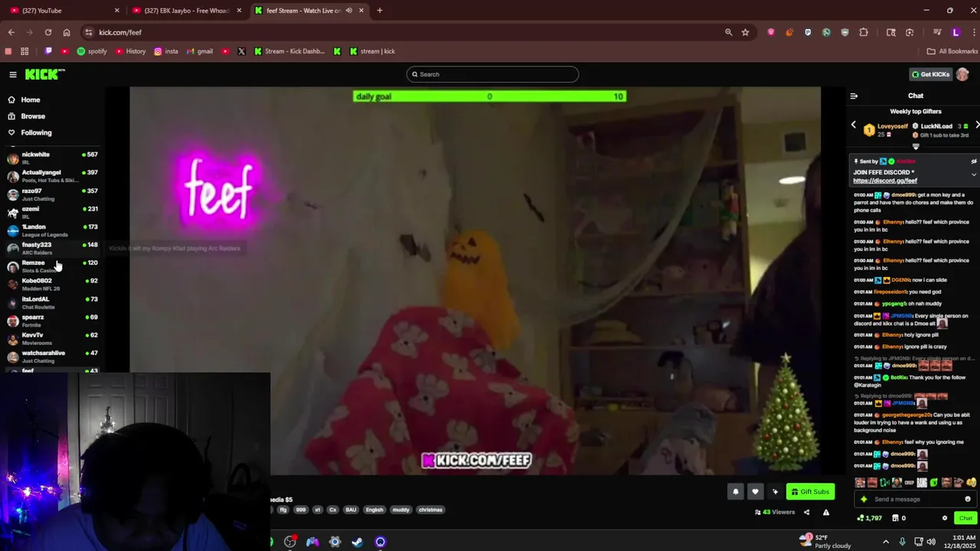
Task: Open Actuallyangel's channel in the sidebar
Action: tap(52, 176)
